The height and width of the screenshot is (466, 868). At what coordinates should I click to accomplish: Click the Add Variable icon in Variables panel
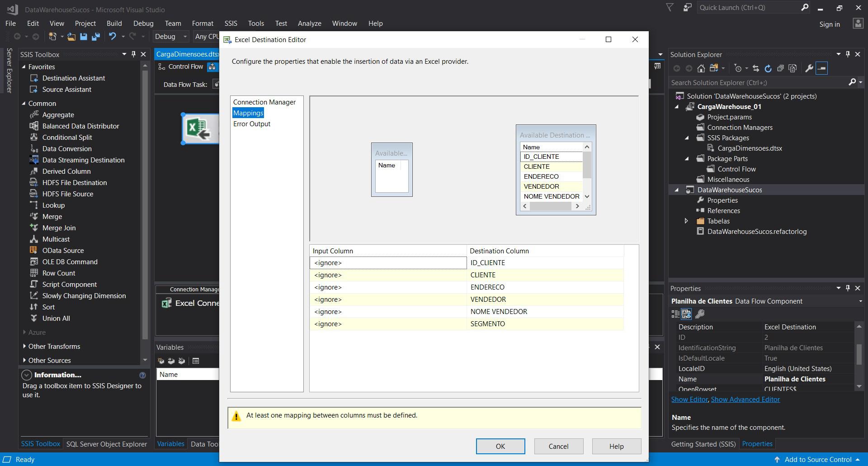[161, 361]
